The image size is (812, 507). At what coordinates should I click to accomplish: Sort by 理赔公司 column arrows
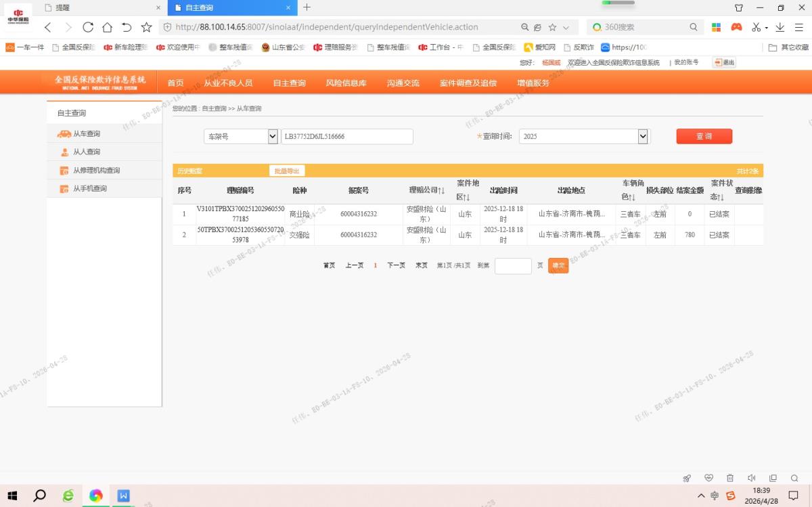[441, 191]
